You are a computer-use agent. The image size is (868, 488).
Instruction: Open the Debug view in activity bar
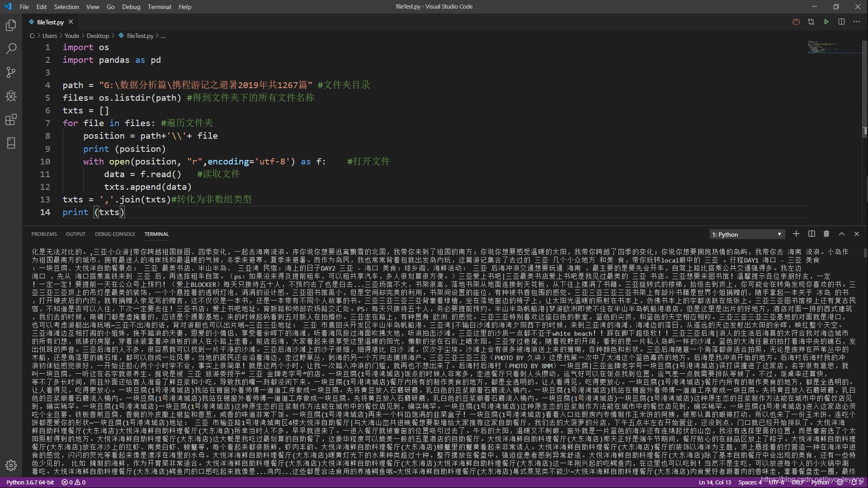[11, 96]
